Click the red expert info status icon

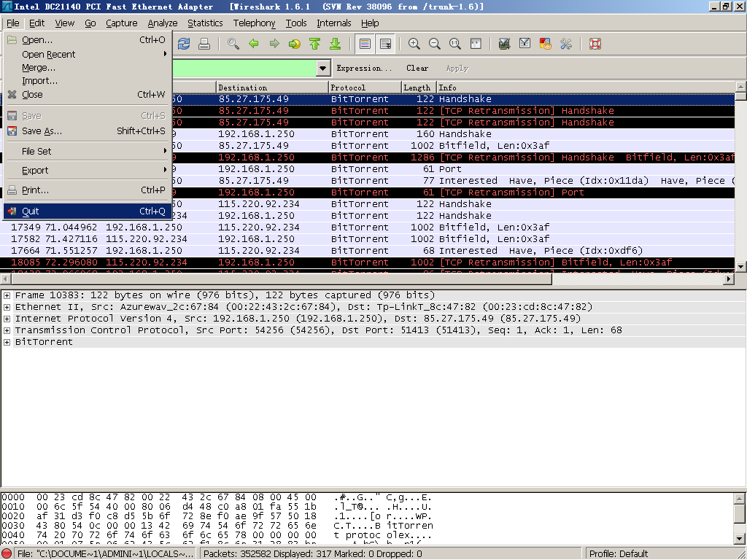tap(7, 554)
